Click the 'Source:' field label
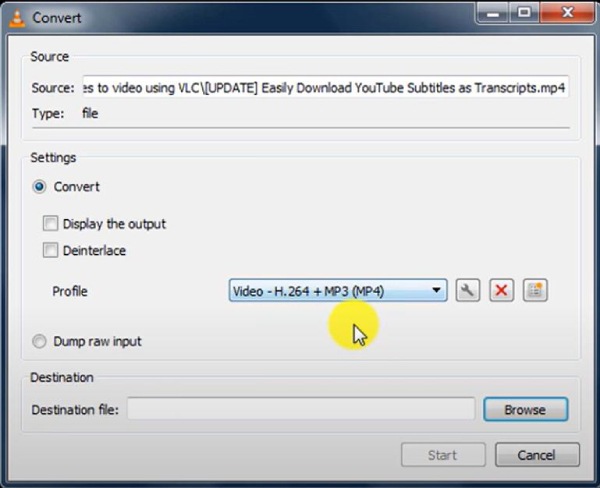 pos(53,88)
